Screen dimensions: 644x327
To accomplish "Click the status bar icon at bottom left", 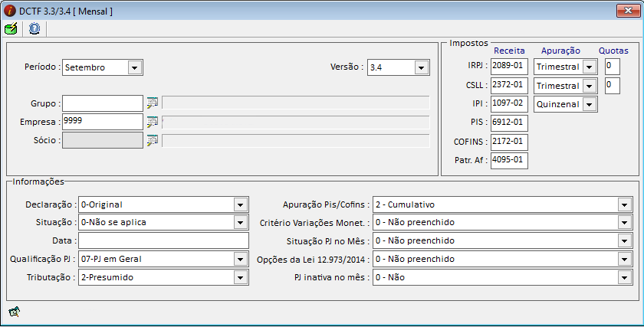I will pos(15,312).
